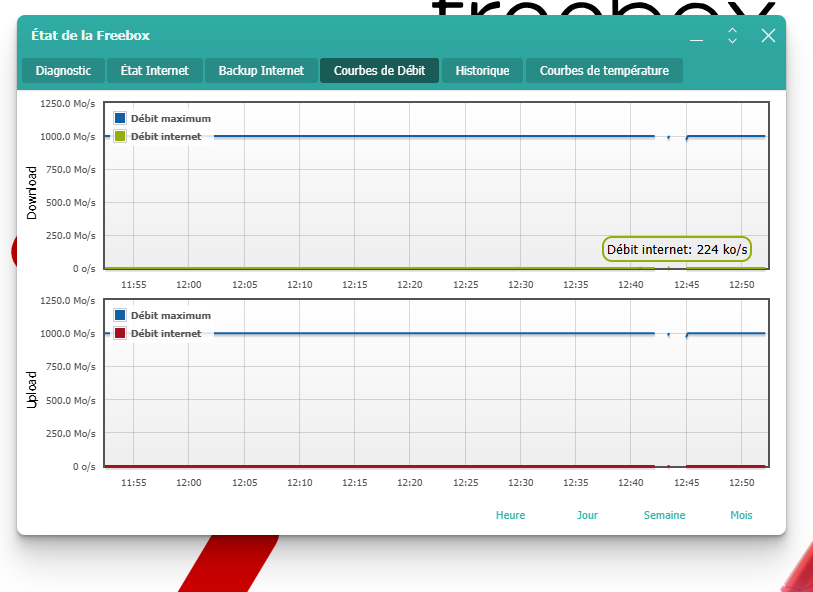Click the 'Débit internet: 224 ko/s' tooltip
813x592 pixels.
coord(677,249)
